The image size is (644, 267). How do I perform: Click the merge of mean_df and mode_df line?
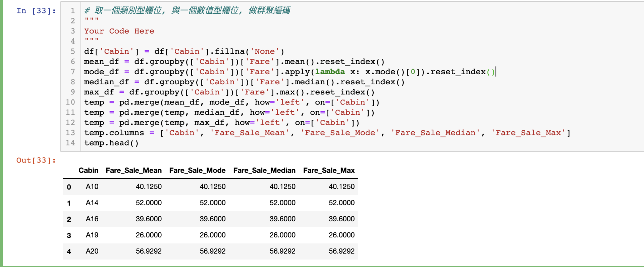[x=232, y=102]
